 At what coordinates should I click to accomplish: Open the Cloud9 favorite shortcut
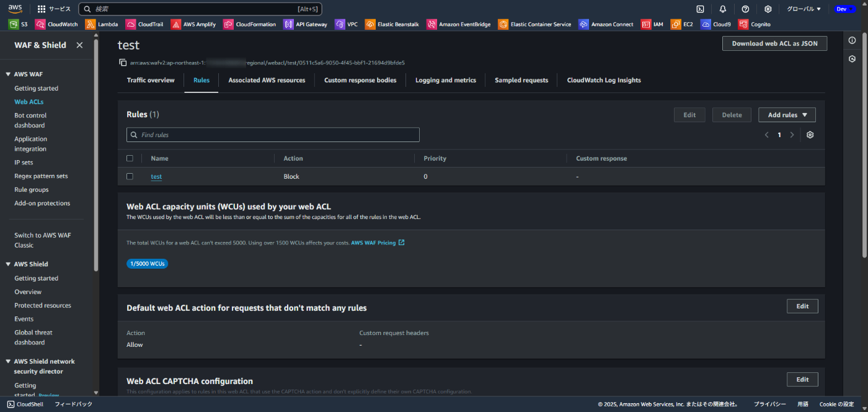point(716,24)
